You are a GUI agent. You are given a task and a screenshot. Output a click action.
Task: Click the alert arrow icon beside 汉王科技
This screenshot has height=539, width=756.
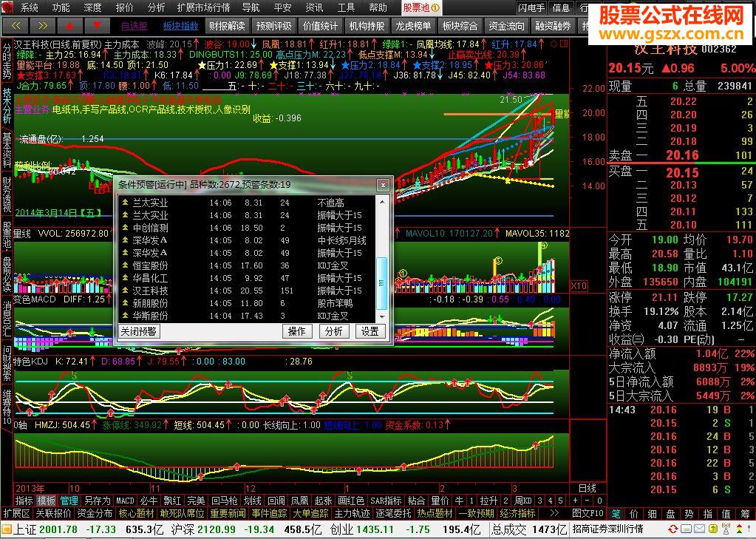click(x=126, y=291)
